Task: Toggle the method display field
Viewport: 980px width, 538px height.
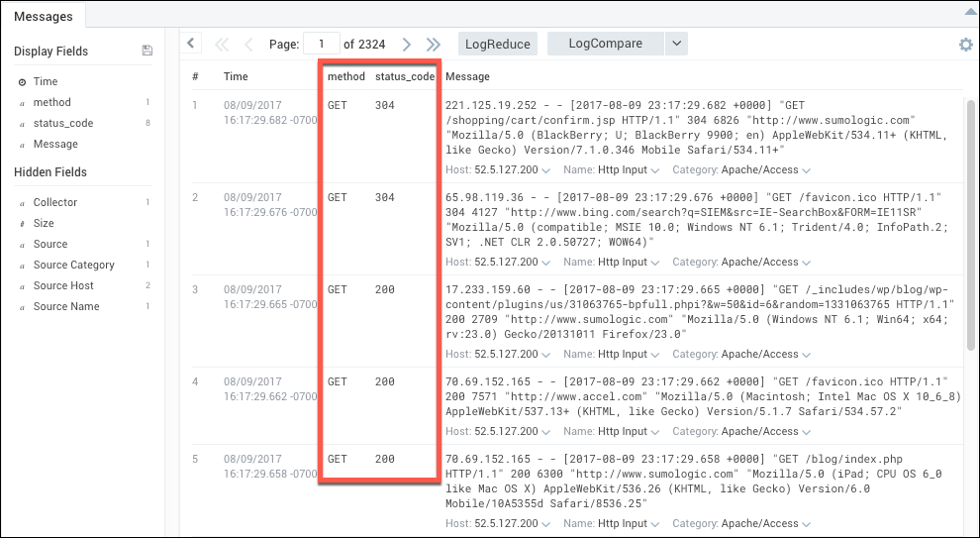Action: (51, 102)
